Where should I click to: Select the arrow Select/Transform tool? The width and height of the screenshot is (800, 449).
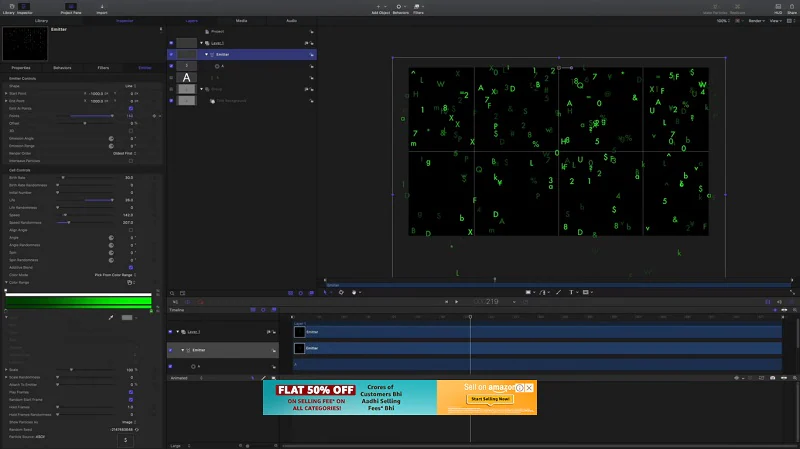(x=326, y=292)
